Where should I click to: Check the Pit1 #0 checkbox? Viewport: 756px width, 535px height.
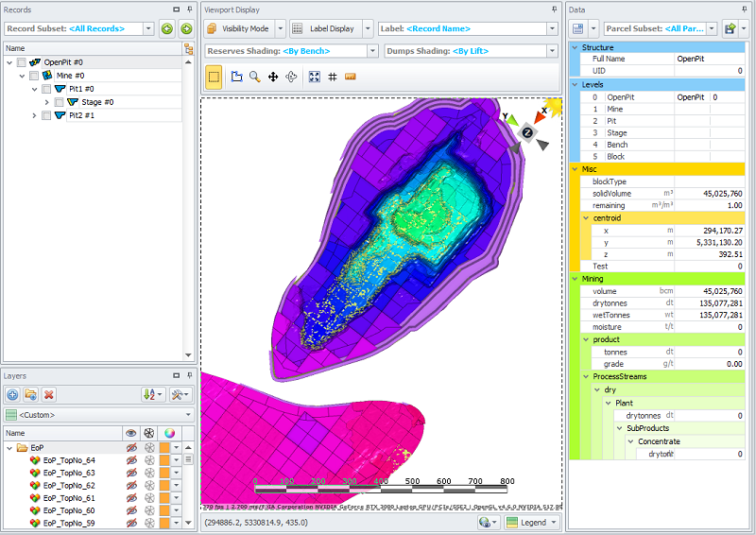[47, 89]
